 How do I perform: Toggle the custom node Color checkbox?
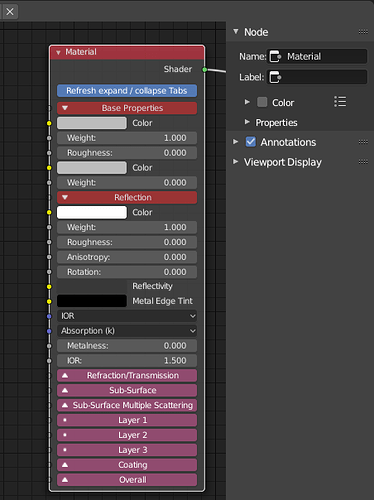262,102
